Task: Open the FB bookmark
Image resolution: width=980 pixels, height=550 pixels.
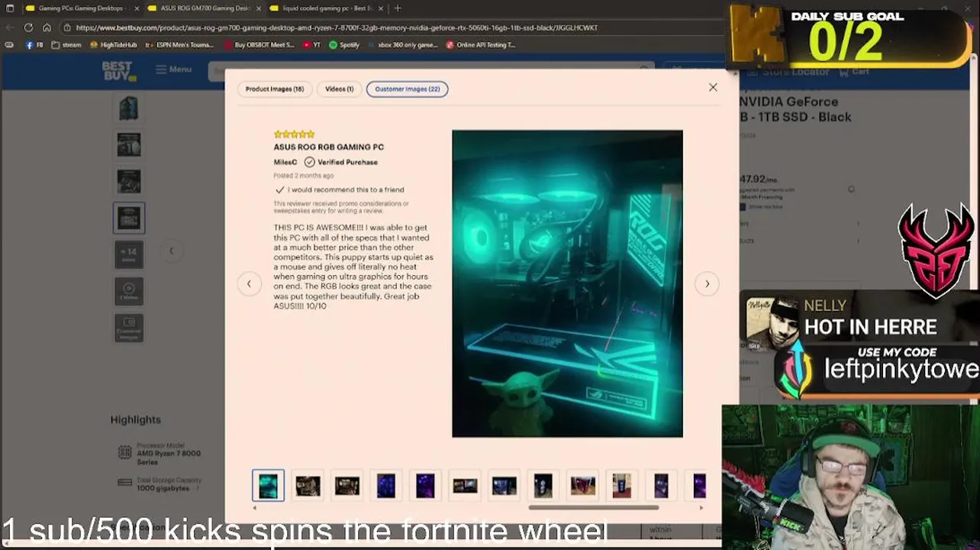Action: tap(34, 45)
